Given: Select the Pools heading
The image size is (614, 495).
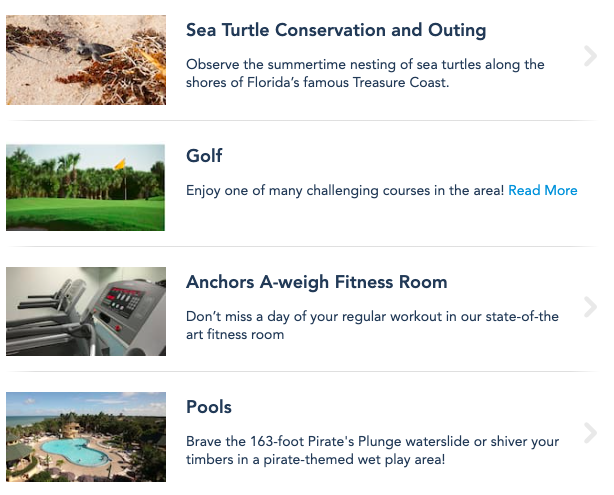Looking at the screenshot, I should pyautogui.click(x=209, y=407).
